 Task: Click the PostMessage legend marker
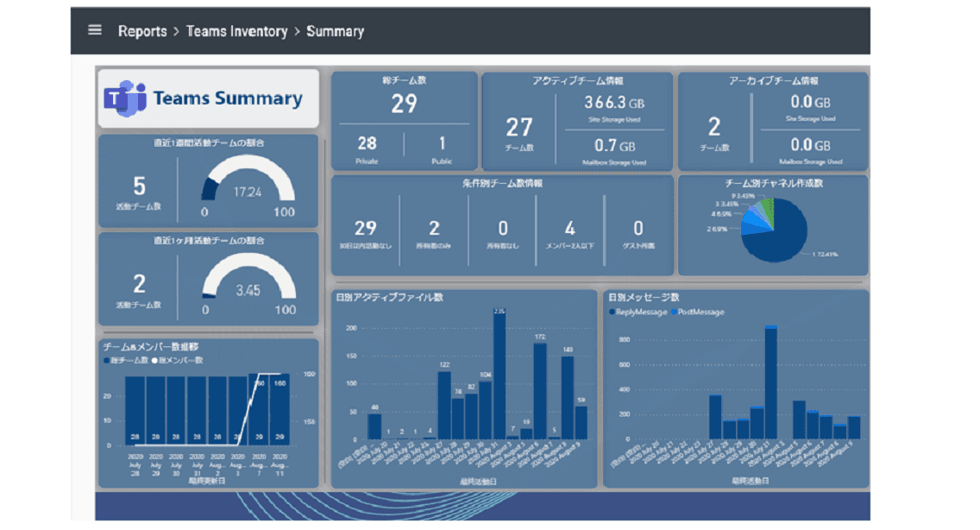click(x=674, y=312)
